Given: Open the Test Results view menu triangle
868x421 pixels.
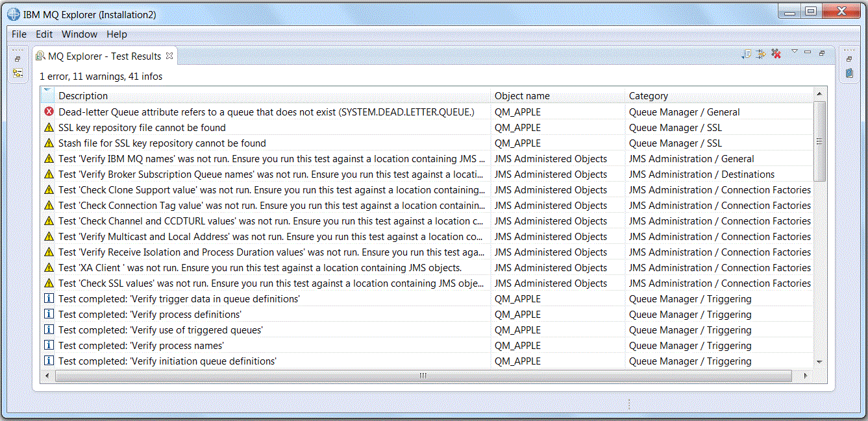Looking at the screenshot, I should (794, 52).
